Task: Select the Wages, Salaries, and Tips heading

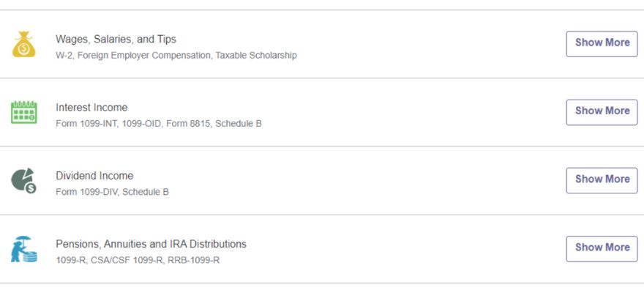Action: point(116,40)
